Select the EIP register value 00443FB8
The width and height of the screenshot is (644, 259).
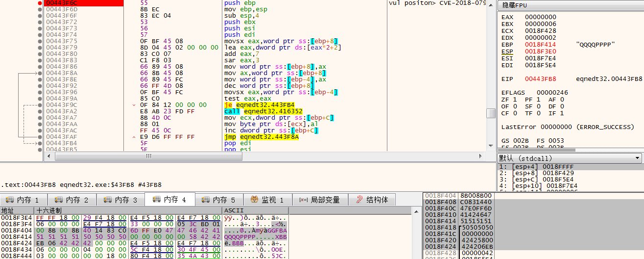(x=541, y=79)
